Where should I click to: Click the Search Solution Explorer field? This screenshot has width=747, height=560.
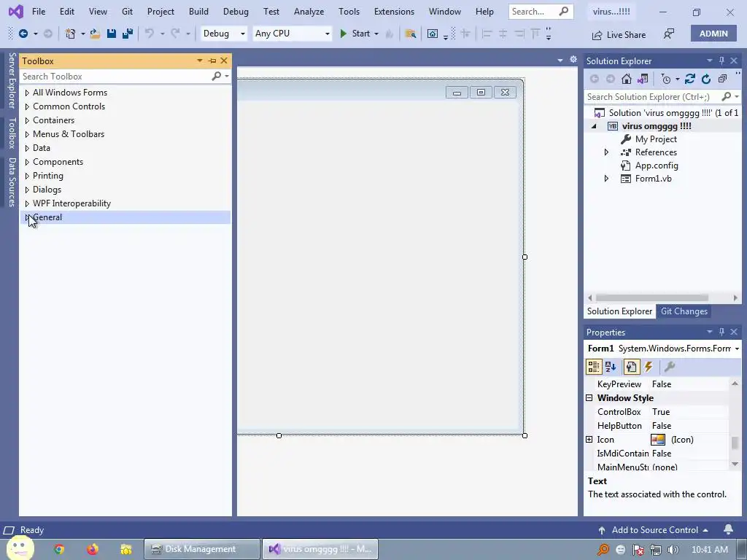click(x=651, y=97)
